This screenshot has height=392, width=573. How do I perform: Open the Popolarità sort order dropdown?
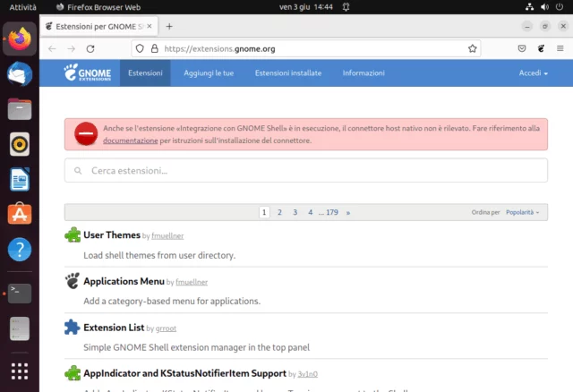coord(523,213)
